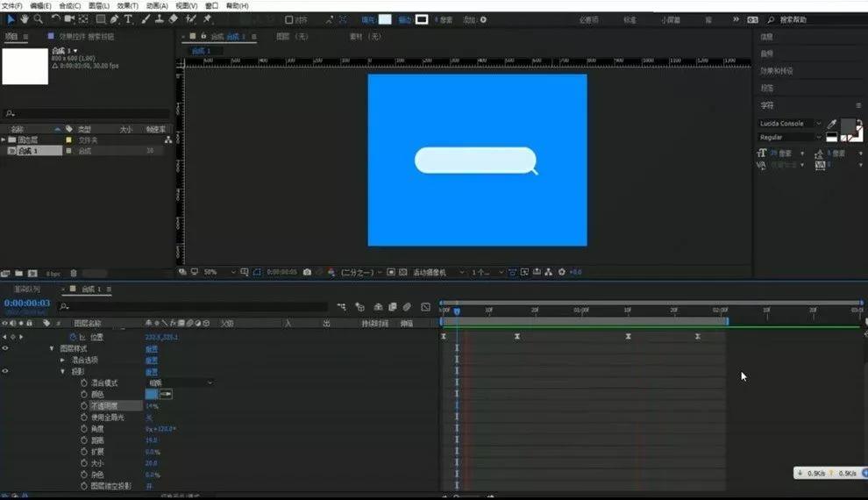The height and width of the screenshot is (500, 868).
Task: Select the Rotation tool
Action: tap(55, 19)
